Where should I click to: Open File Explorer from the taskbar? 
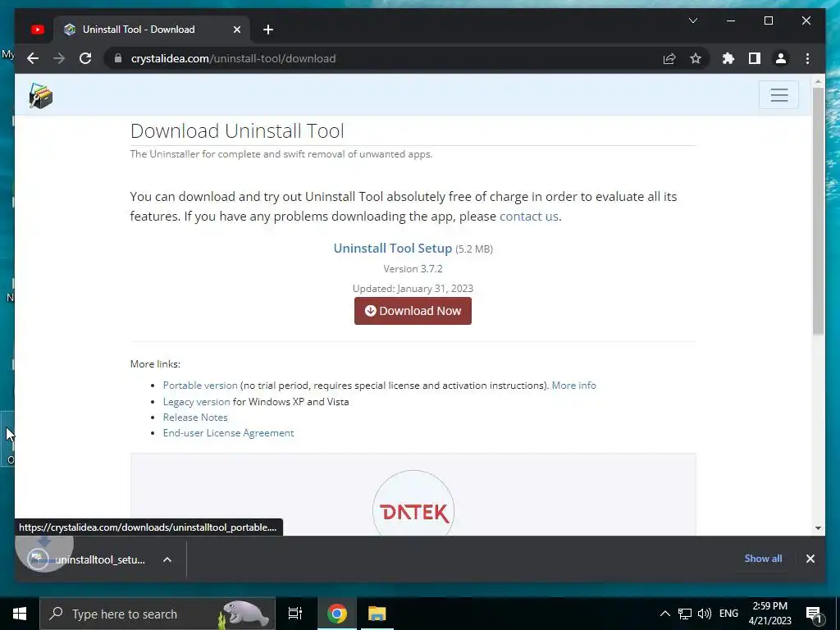click(x=377, y=614)
